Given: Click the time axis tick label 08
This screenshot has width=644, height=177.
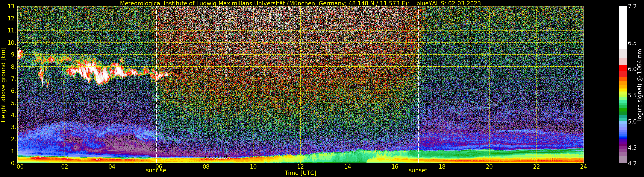Looking at the screenshot, I should (206, 167).
